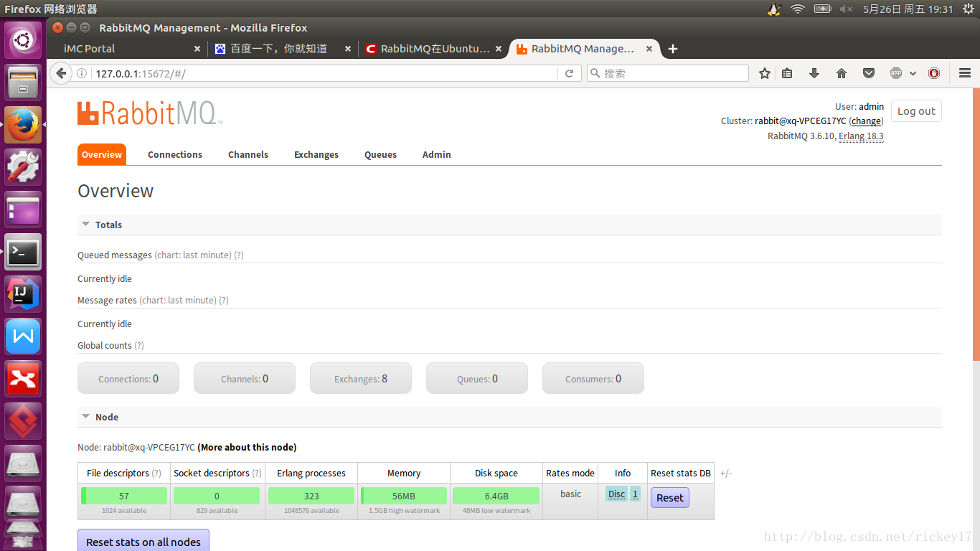Click the penguin QQ tray icon

[774, 9]
